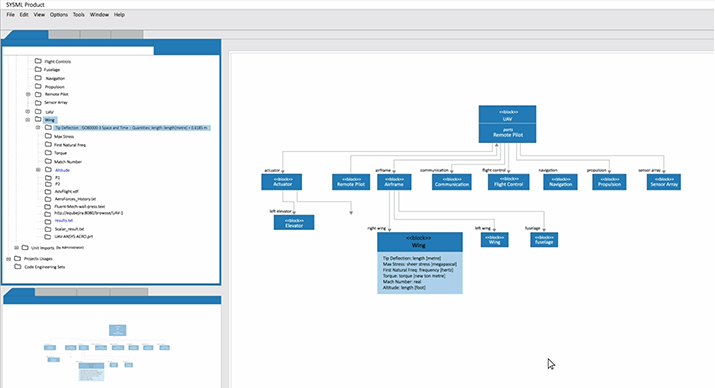
Task: Expand the Altitude tree node
Action: pyautogui.click(x=38, y=170)
